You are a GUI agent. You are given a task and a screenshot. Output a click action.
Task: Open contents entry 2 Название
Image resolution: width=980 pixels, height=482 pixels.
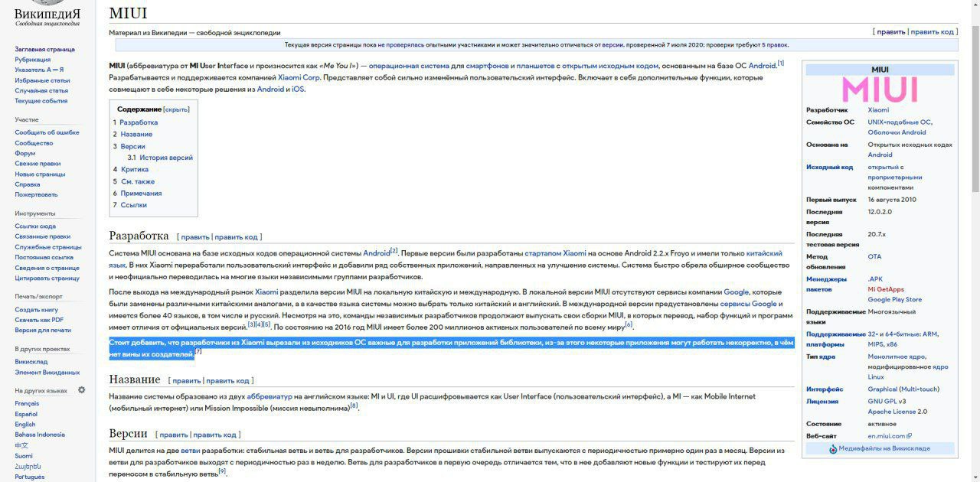[136, 134]
